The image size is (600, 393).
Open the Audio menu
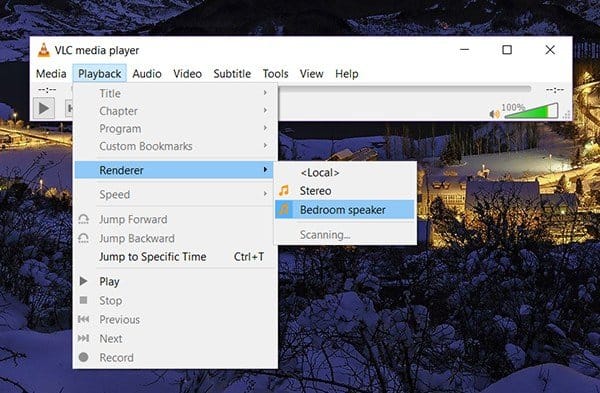147,73
